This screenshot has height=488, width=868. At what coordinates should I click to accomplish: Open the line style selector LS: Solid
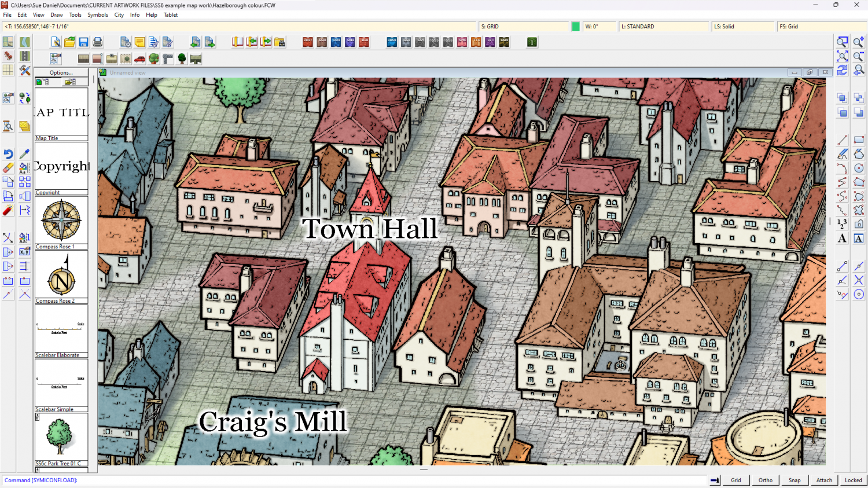click(x=743, y=27)
